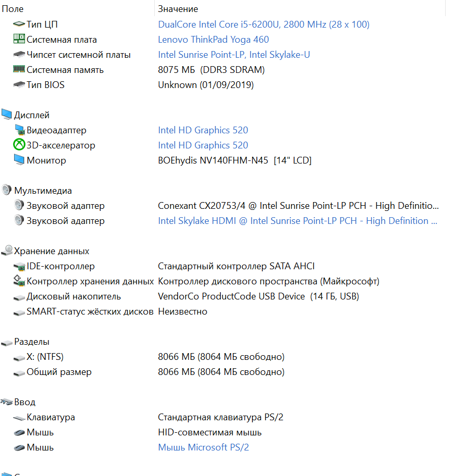Screen dimensions: 467x476
Task: Select the Стандартный контроллер SATA AHCI value
Action: (x=236, y=266)
